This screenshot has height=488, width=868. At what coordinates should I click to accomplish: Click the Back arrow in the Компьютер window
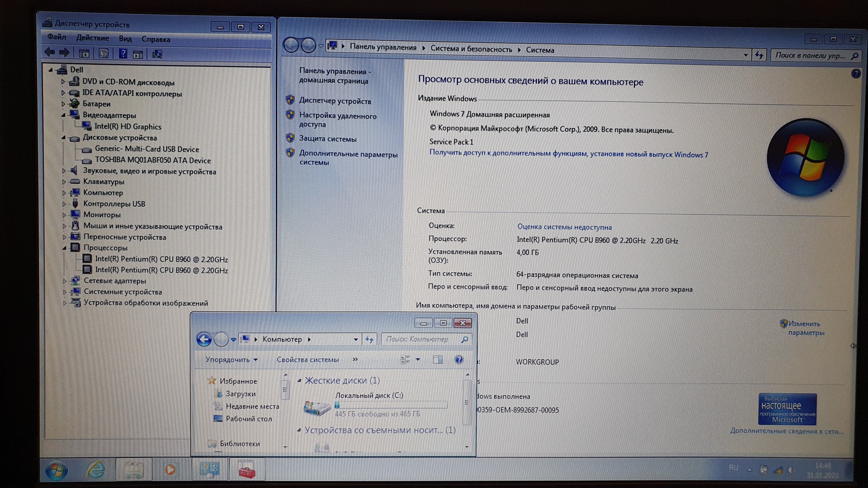pyautogui.click(x=204, y=339)
